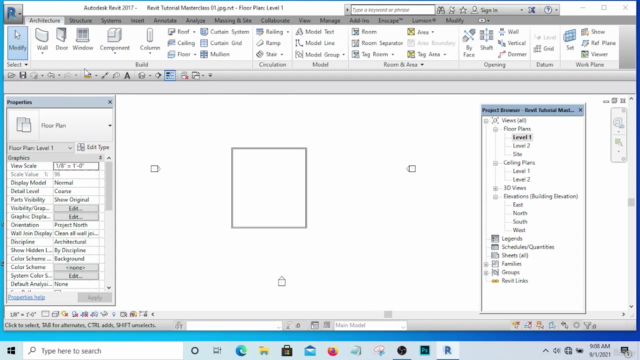Expand the Select panel dropdown
Image resolution: width=640 pixels, height=360 pixels.
click(x=18, y=64)
